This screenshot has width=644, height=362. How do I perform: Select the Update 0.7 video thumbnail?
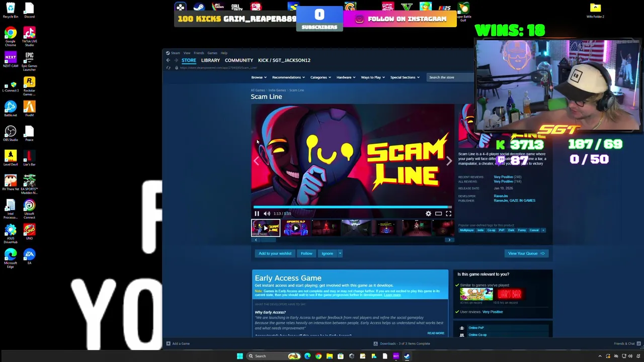coord(296,228)
